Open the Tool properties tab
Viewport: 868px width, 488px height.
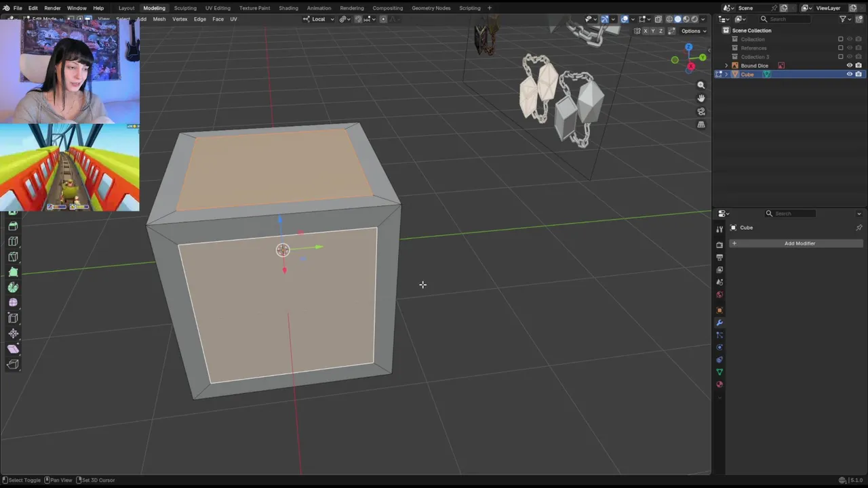point(719,229)
